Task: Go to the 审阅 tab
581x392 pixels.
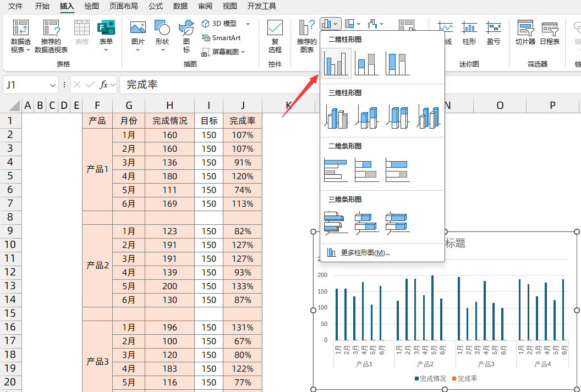Action: pyautogui.click(x=205, y=6)
